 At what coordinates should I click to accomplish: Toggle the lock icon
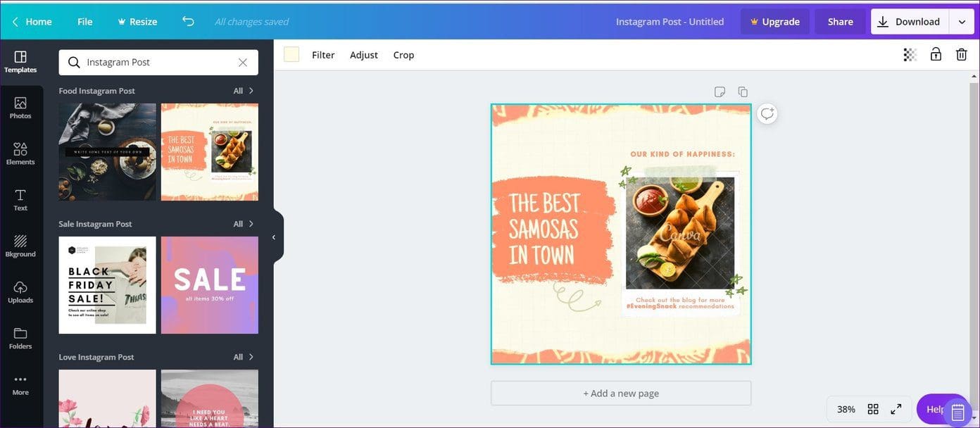936,54
